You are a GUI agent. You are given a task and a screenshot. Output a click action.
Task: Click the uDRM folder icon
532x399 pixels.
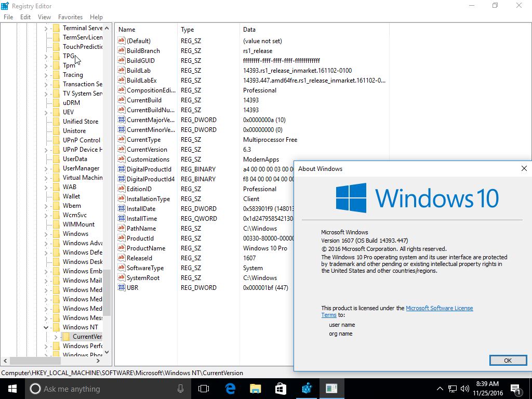click(56, 102)
